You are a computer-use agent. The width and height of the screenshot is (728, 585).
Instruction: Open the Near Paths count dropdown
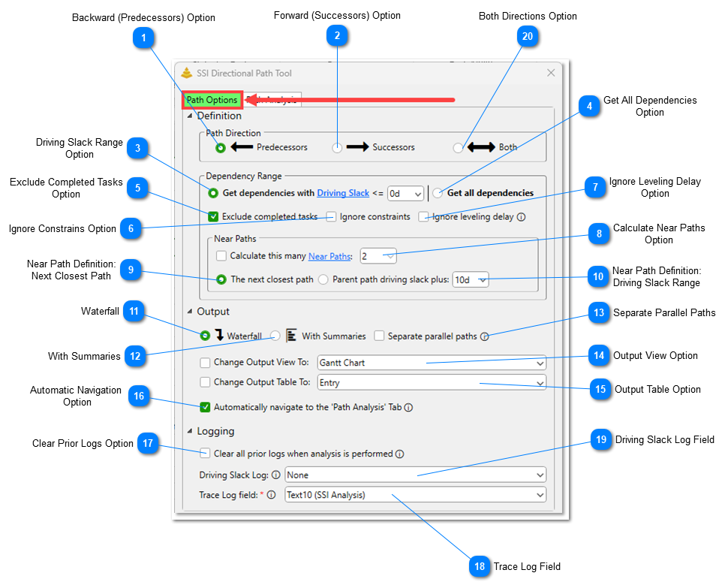point(378,256)
